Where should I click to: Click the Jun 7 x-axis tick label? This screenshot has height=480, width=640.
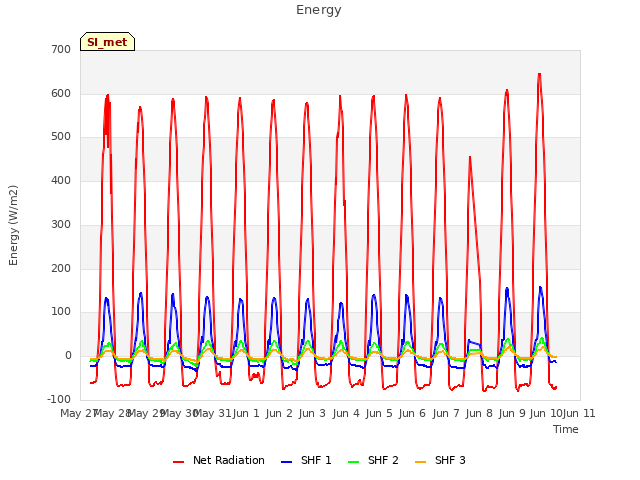(x=446, y=413)
